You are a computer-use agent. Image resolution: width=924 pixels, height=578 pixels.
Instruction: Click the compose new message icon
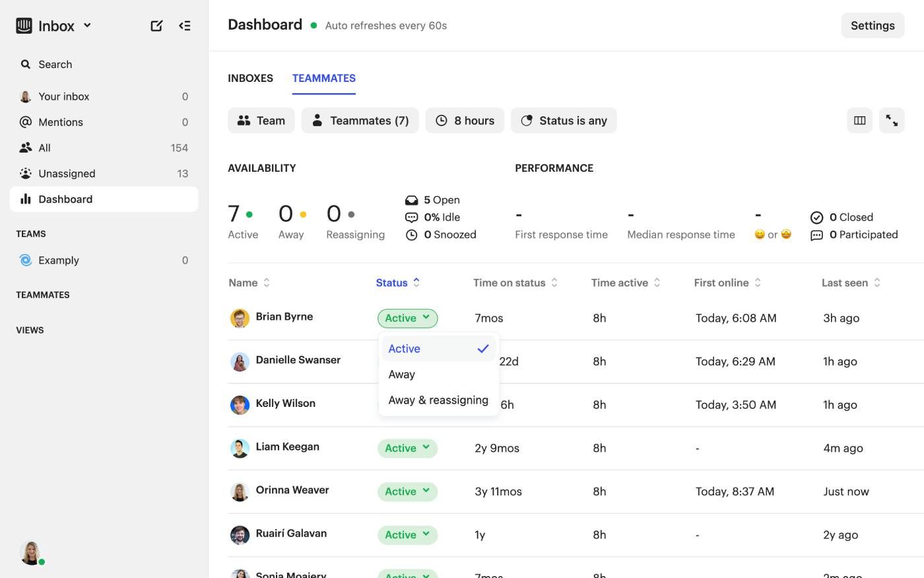point(156,26)
